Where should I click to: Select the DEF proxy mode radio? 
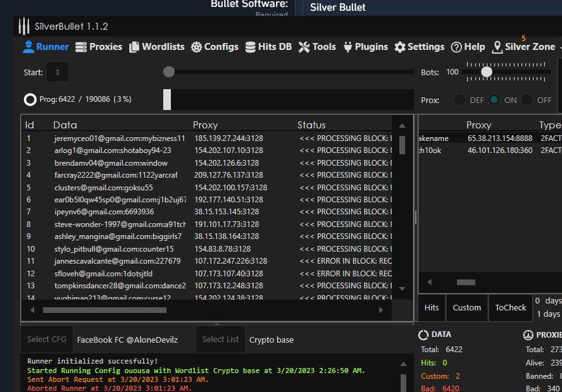click(460, 100)
